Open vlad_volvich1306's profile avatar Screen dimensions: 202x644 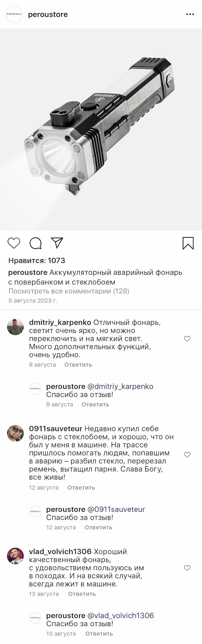click(x=15, y=556)
